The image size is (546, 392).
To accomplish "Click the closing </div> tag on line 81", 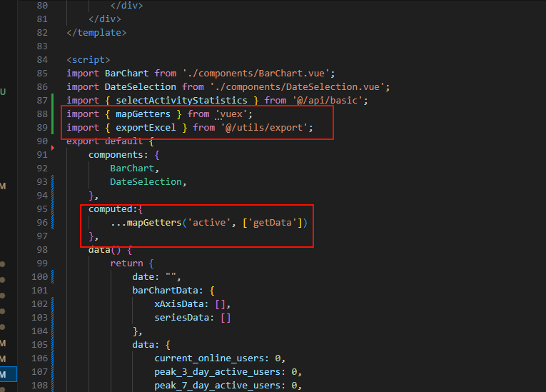I will click(105, 19).
